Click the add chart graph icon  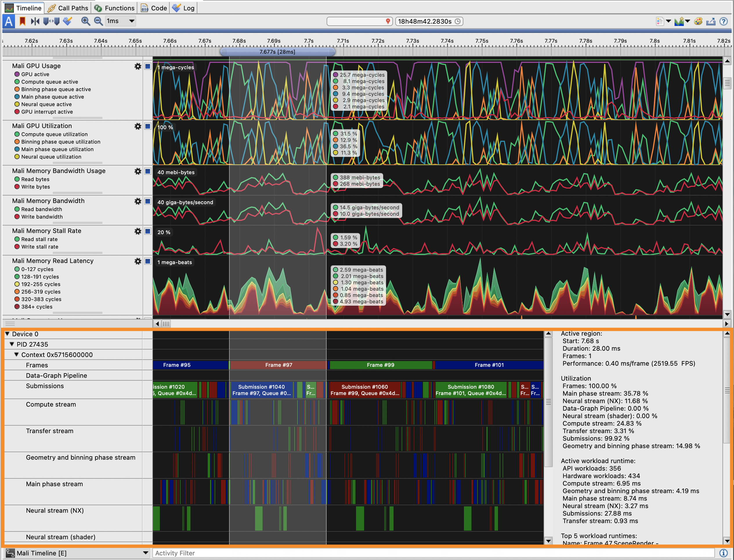[x=679, y=21]
